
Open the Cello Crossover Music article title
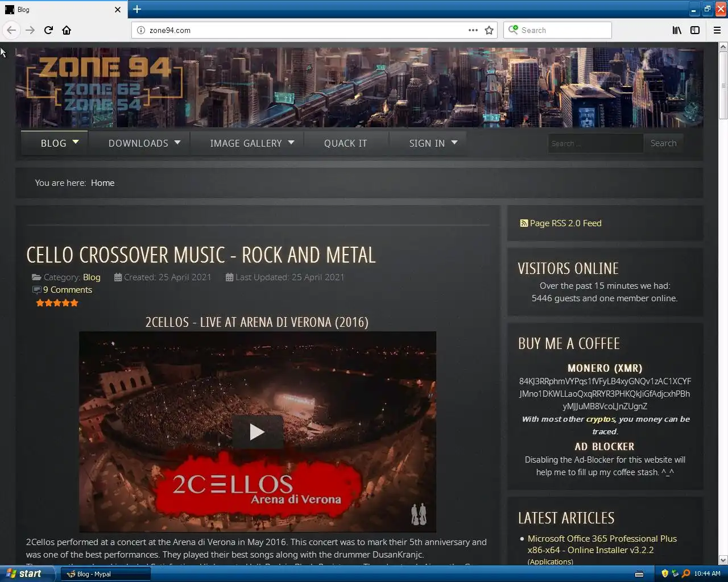(201, 255)
